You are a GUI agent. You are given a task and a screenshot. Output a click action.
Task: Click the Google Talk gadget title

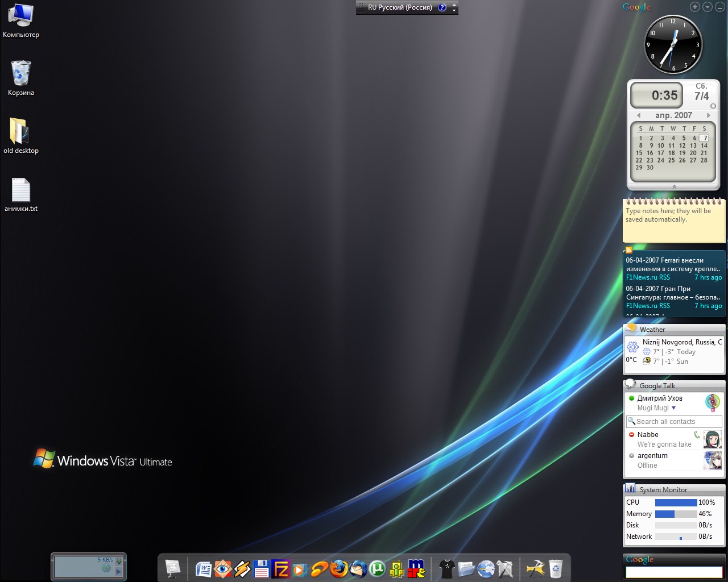[657, 386]
